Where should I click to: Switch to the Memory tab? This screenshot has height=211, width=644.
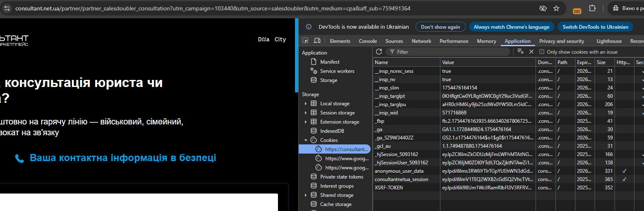[x=487, y=41]
